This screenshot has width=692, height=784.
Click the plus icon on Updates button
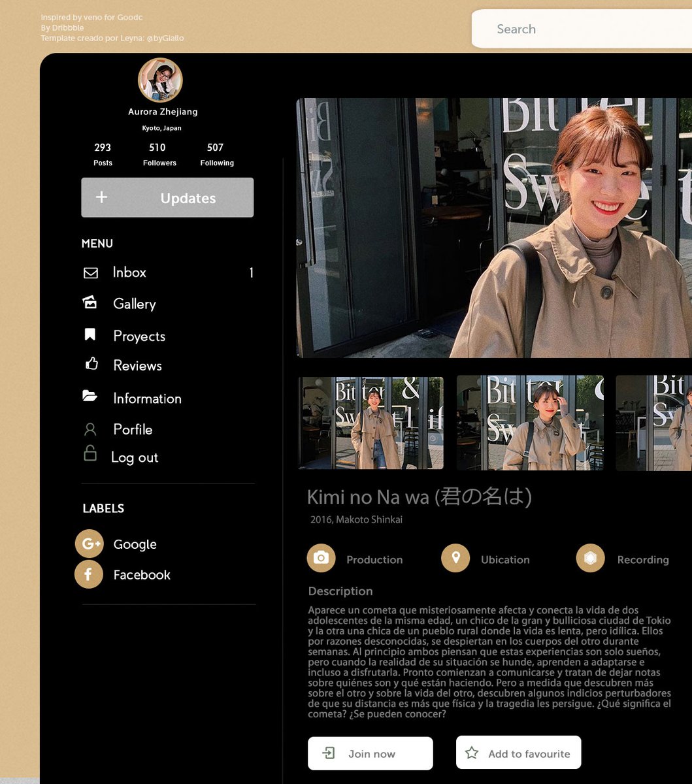point(101,197)
